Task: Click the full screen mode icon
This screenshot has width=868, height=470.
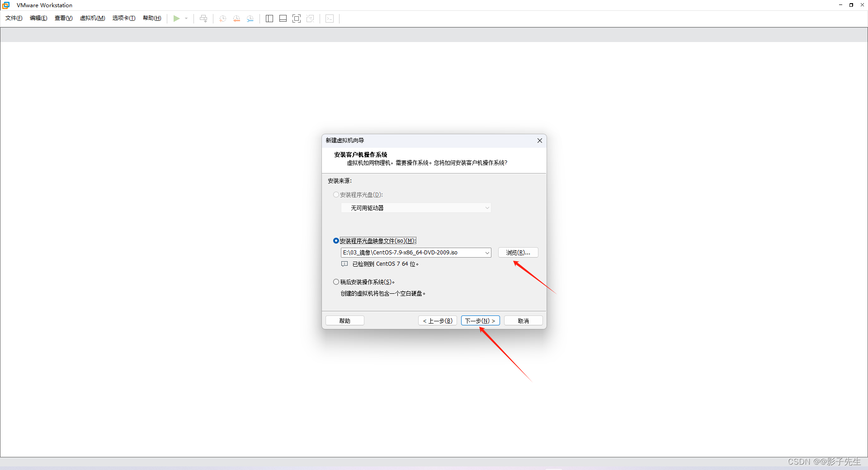Action: coord(297,19)
